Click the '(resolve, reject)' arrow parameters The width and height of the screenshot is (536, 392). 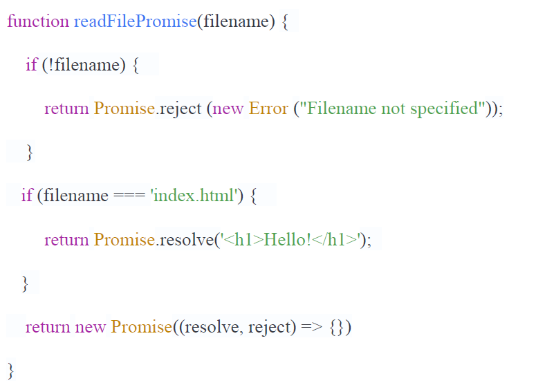coord(237,328)
